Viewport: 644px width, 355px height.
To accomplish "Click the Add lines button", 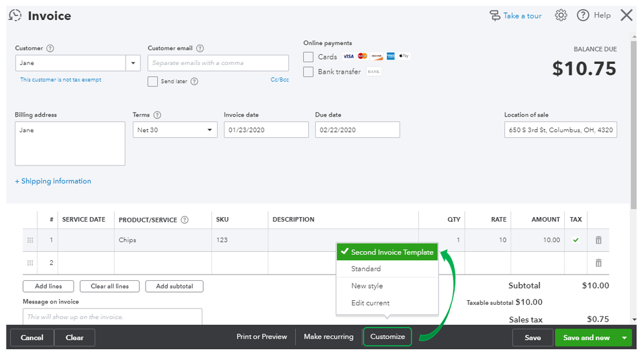I will [48, 286].
